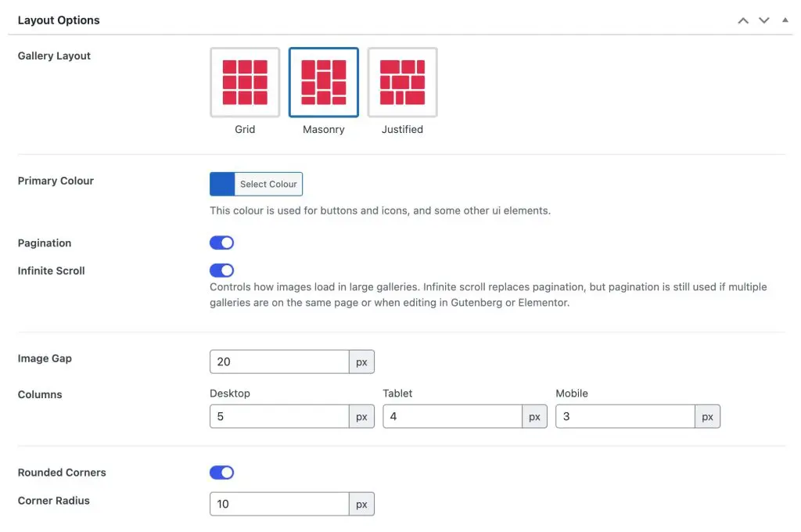
Task: Click the Corner Radius input field
Action: click(x=279, y=504)
